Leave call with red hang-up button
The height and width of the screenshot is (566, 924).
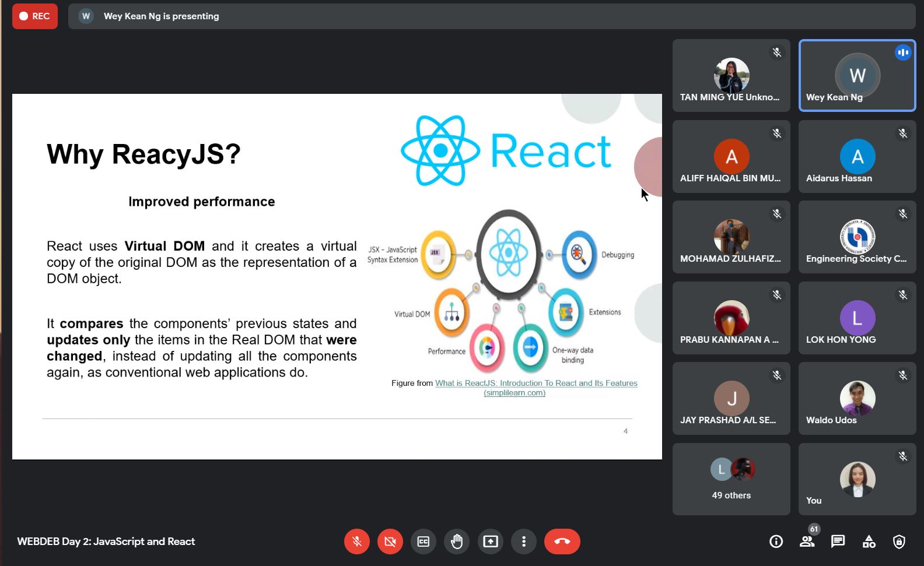coord(562,542)
